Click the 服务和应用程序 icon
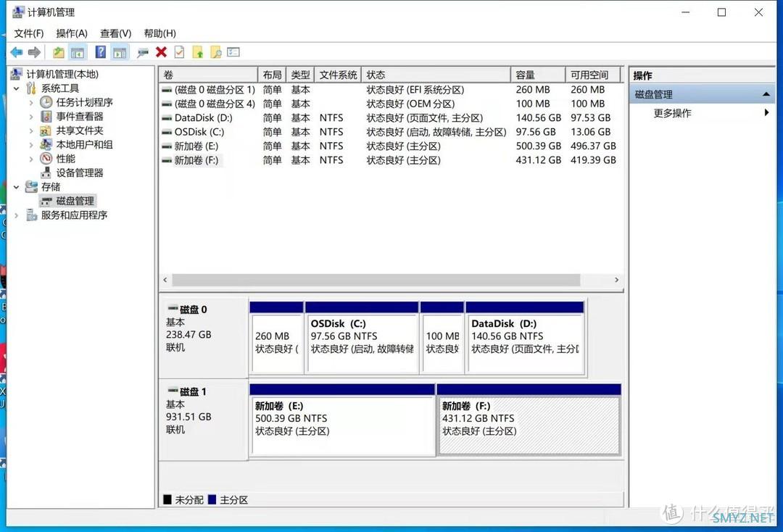783x532 pixels. [x=31, y=215]
